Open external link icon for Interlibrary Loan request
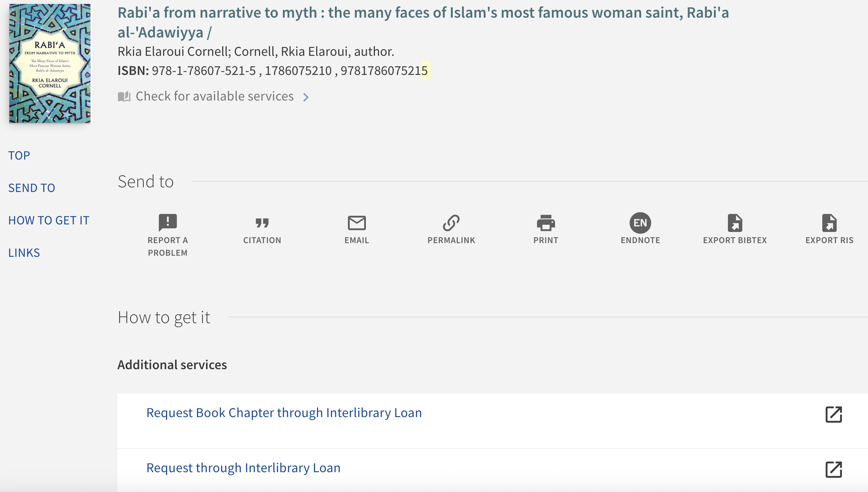Image resolution: width=868 pixels, height=492 pixels. click(833, 469)
